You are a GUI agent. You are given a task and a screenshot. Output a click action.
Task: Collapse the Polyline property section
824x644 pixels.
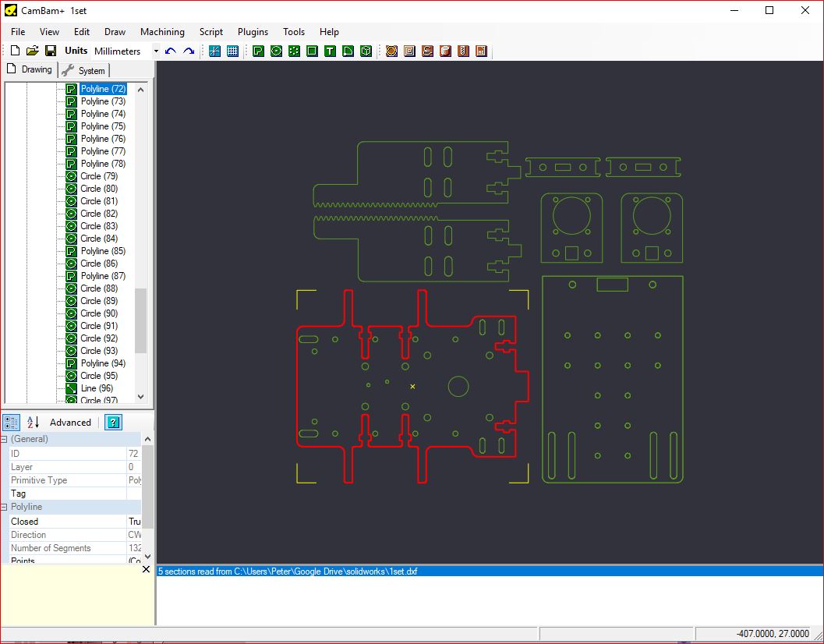point(5,507)
